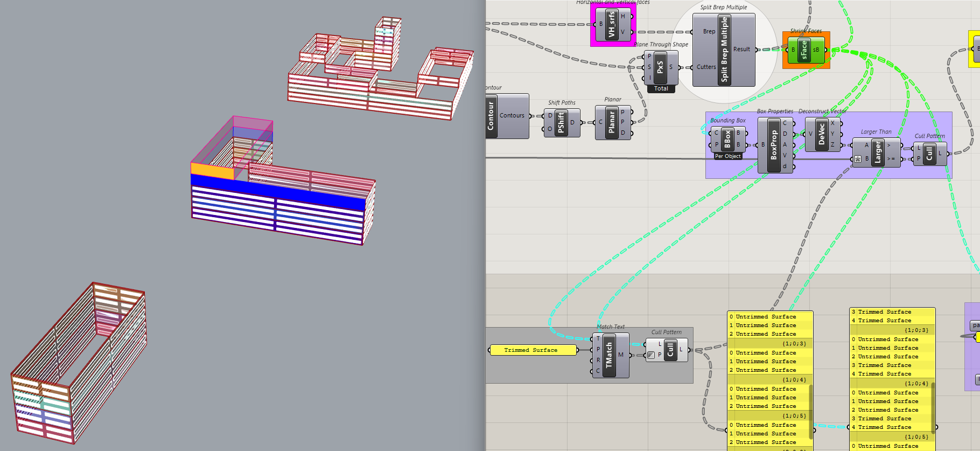Click the Contours output of Contour component
This screenshot has height=451, width=980.
click(512, 116)
